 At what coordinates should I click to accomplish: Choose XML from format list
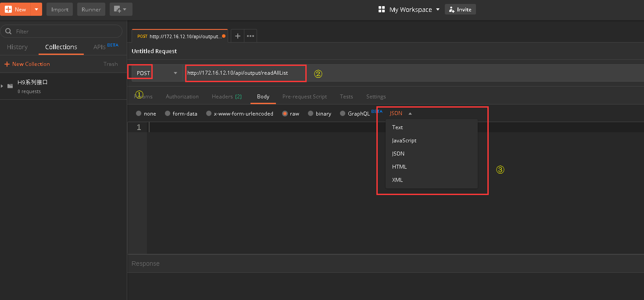pyautogui.click(x=397, y=180)
